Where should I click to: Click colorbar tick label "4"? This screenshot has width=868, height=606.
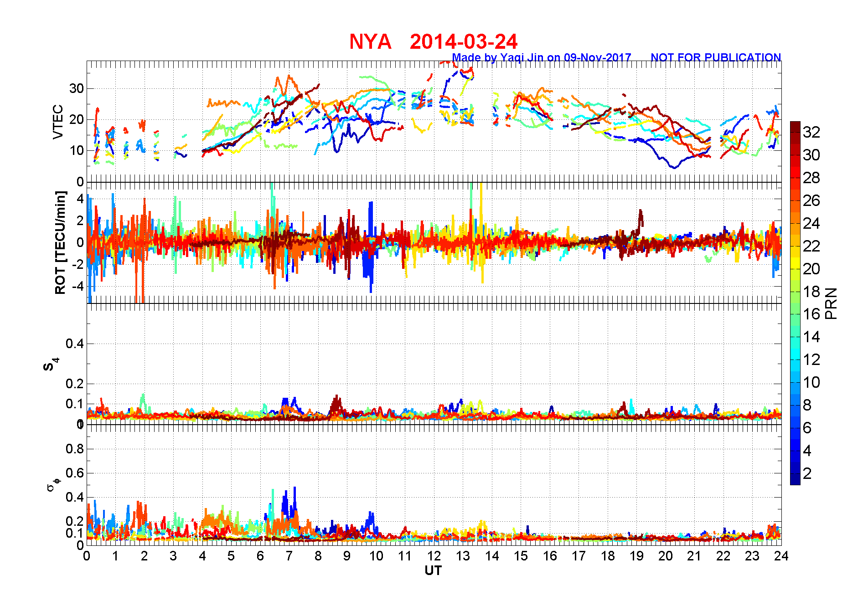tap(807, 451)
